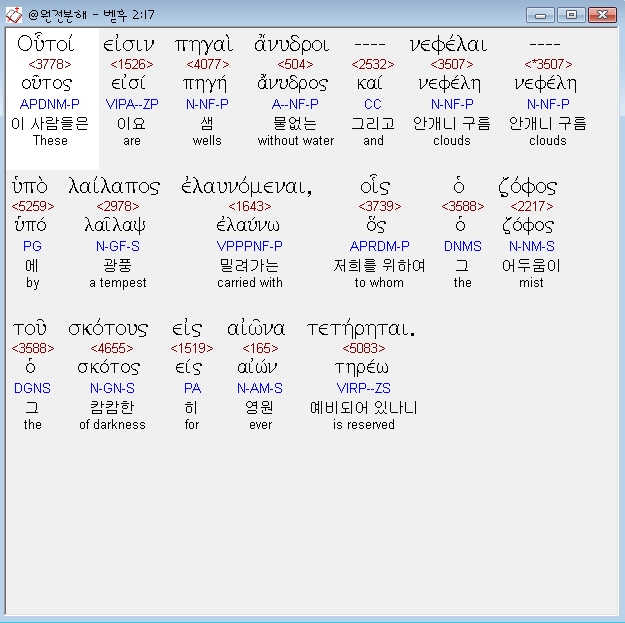Select the Greek word τοῦ
625x623 pixels.
[x=29, y=328]
